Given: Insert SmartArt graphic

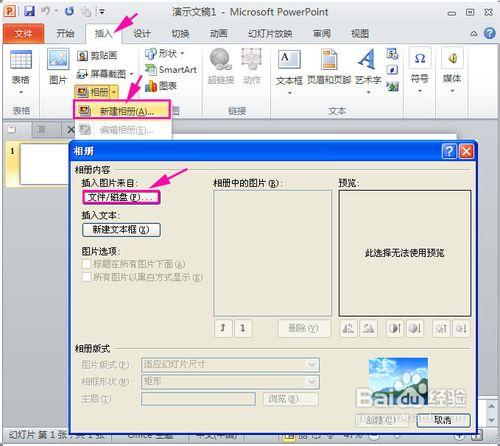Looking at the screenshot, I should point(171,69).
